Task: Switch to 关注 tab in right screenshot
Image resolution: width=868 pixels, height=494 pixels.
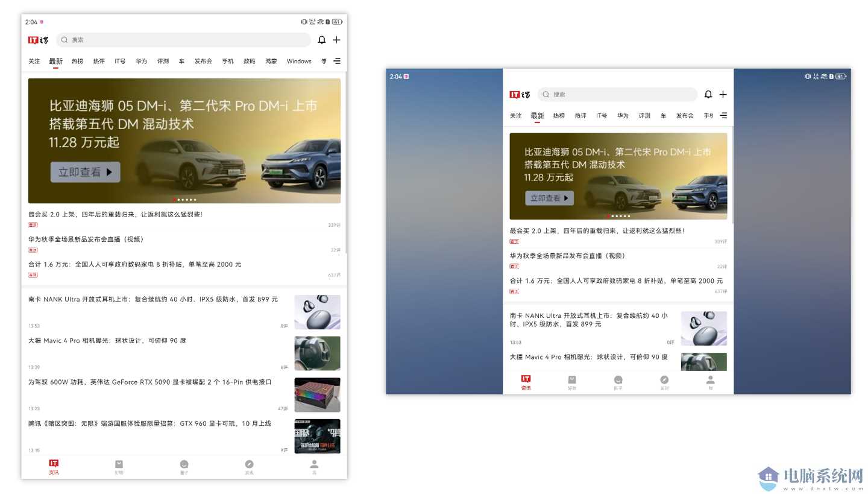Action: [x=515, y=115]
